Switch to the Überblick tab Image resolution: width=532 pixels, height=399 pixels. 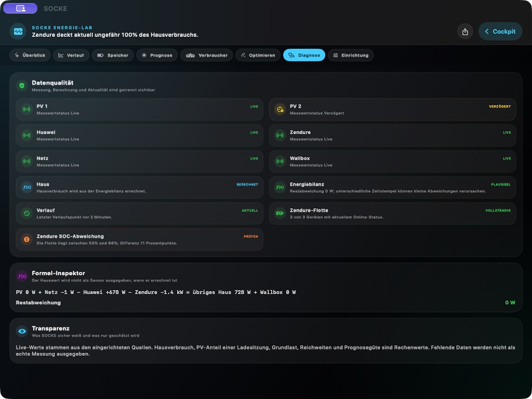click(30, 55)
